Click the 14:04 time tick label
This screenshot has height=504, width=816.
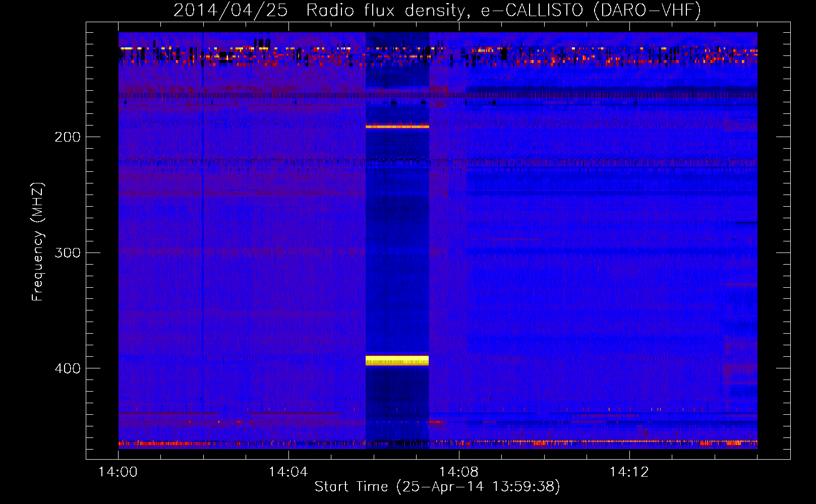point(288,472)
